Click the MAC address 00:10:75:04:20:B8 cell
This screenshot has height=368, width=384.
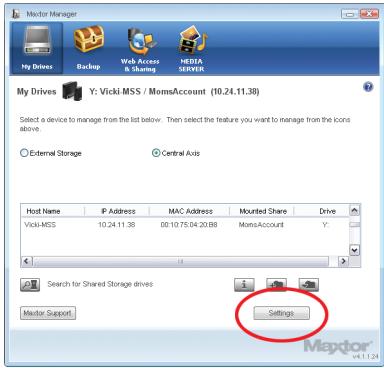[x=189, y=225]
